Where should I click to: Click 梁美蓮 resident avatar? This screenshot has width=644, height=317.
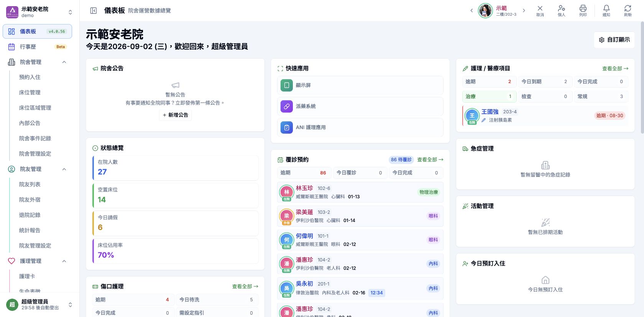(x=286, y=216)
